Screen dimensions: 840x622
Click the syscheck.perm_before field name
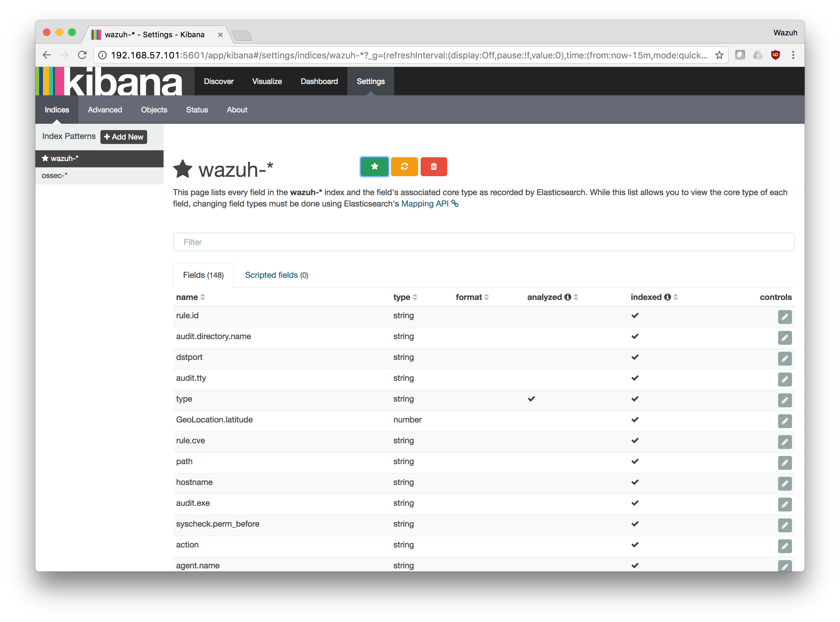click(218, 524)
